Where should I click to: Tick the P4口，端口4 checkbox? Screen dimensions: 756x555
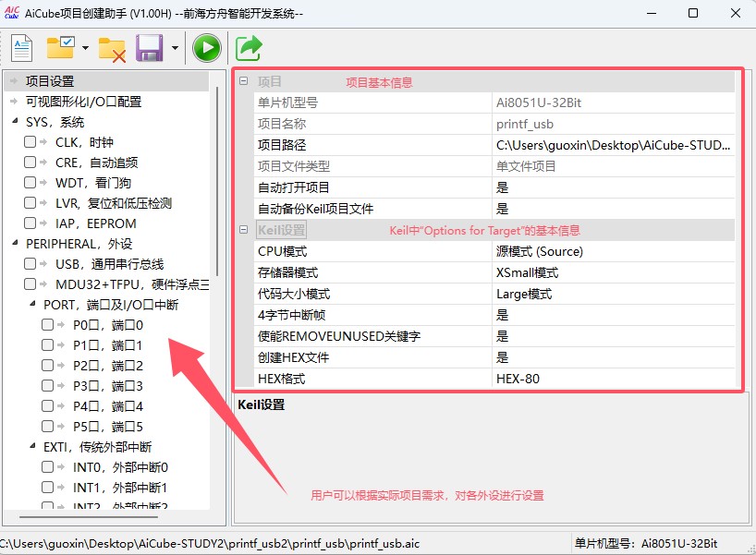pyautogui.click(x=48, y=405)
